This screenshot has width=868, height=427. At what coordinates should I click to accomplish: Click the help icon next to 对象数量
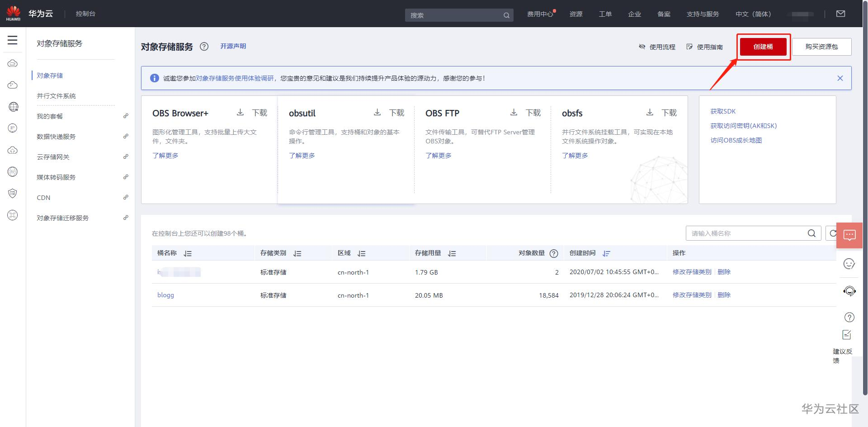554,253
